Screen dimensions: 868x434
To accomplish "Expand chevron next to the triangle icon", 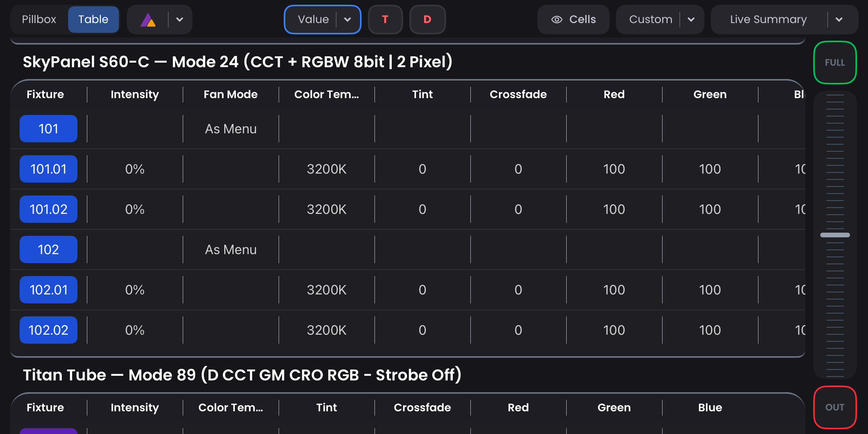I will tap(180, 20).
